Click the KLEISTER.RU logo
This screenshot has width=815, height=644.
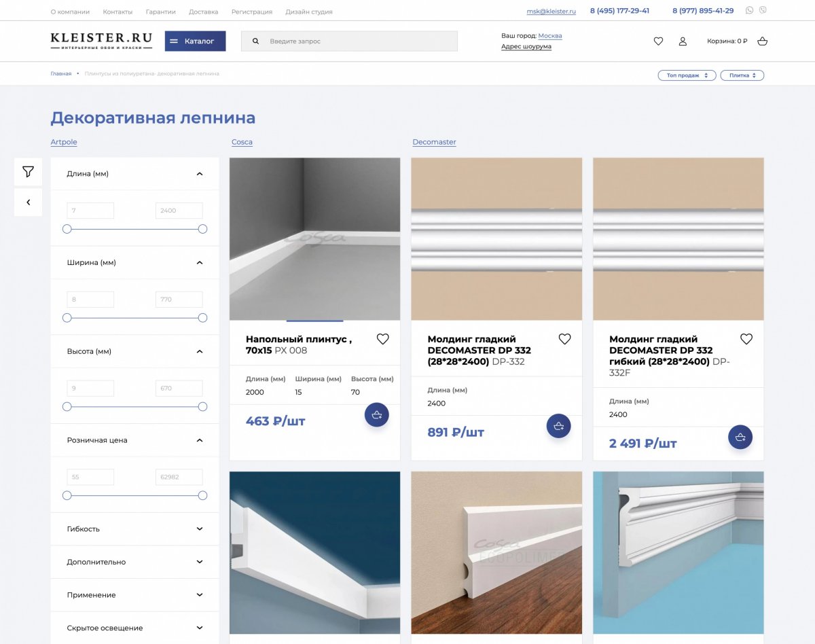pos(101,41)
